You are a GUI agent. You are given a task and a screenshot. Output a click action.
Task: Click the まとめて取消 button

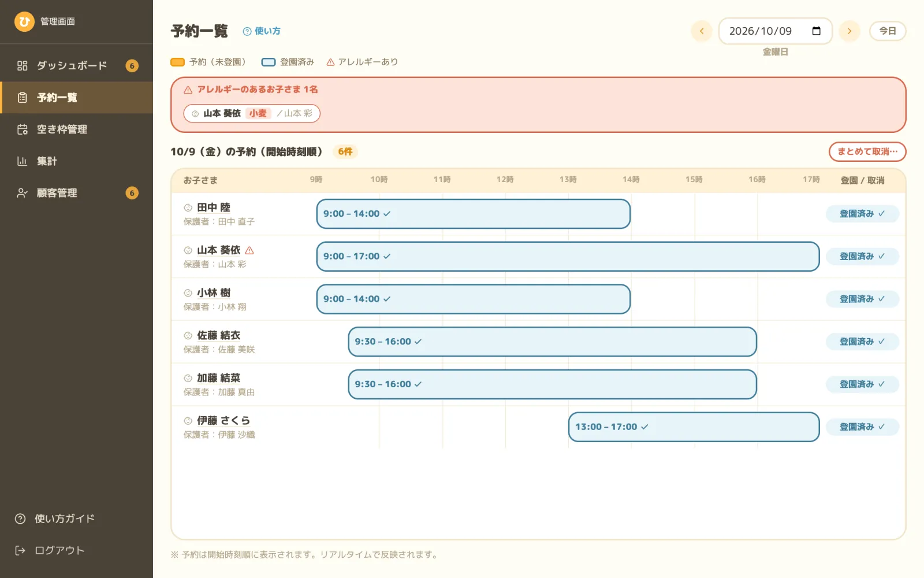[867, 152]
